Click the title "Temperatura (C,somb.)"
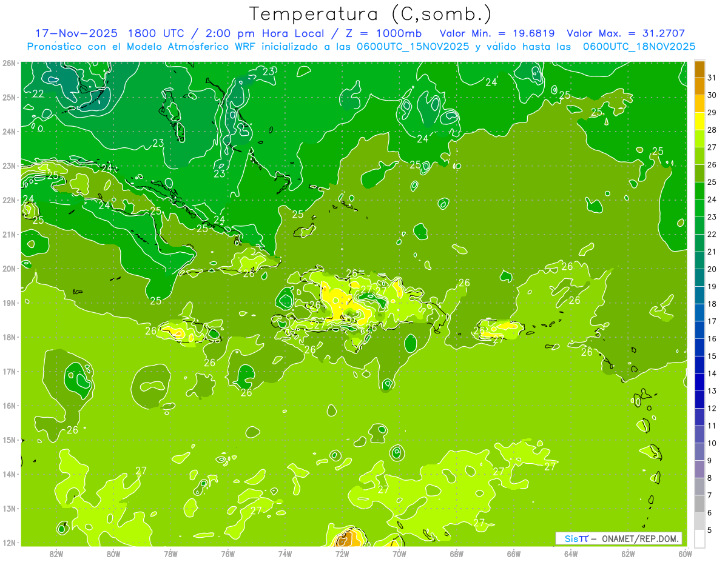The width and height of the screenshot is (728, 562). [370, 15]
